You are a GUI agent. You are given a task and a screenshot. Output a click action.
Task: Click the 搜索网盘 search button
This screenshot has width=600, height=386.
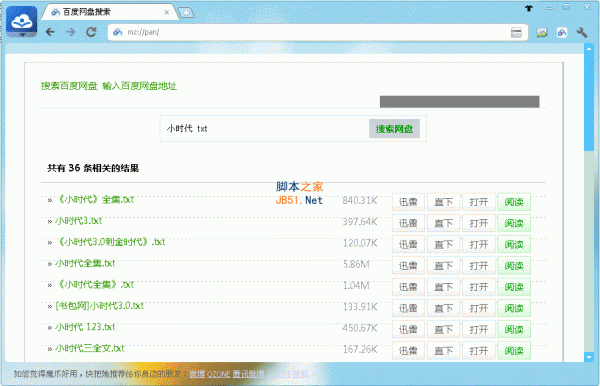[394, 129]
